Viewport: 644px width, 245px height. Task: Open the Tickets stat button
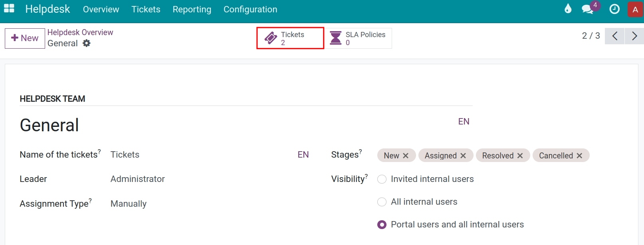[290, 38]
